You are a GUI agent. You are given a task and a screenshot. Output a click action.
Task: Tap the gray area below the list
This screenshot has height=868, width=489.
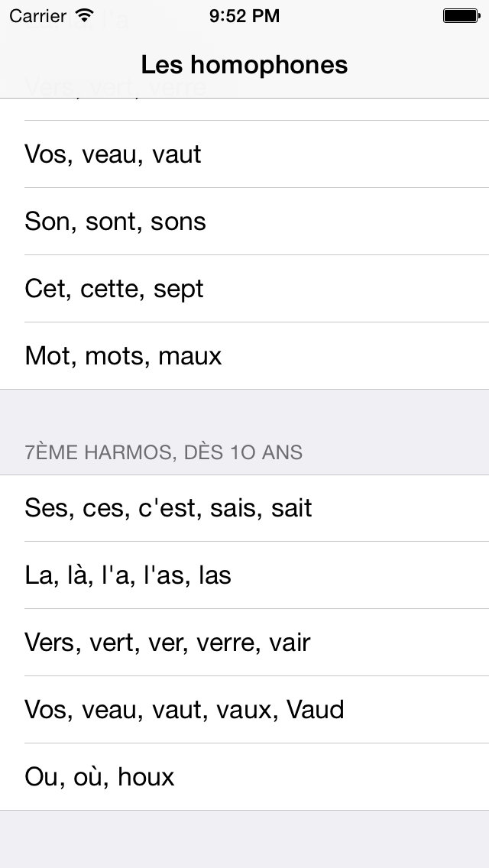[244, 840]
